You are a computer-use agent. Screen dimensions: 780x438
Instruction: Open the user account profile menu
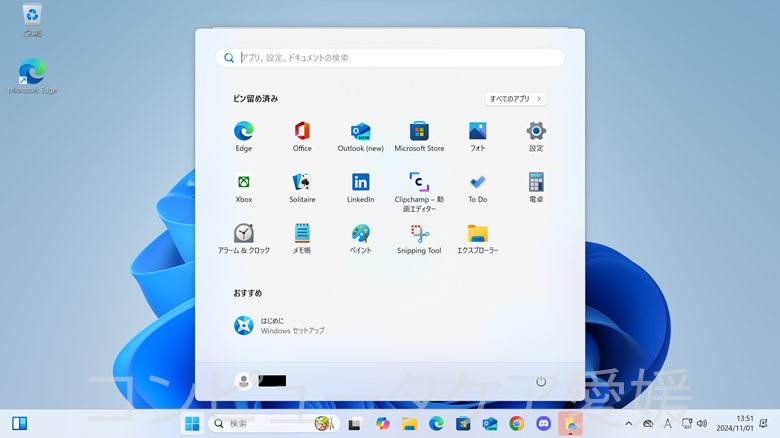coord(260,381)
